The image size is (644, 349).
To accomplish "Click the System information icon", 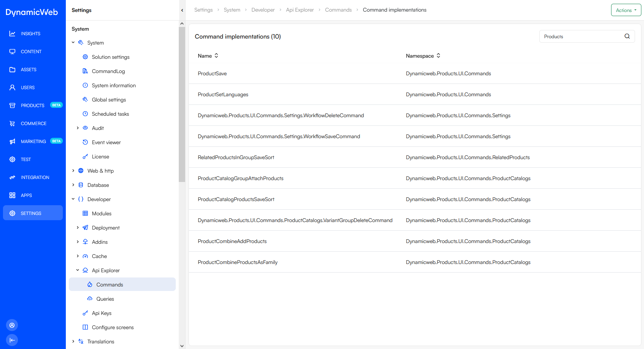I will click(x=85, y=85).
